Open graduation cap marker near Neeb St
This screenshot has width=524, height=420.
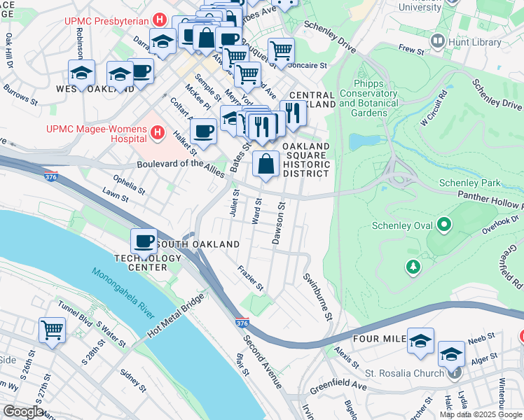click(451, 356)
